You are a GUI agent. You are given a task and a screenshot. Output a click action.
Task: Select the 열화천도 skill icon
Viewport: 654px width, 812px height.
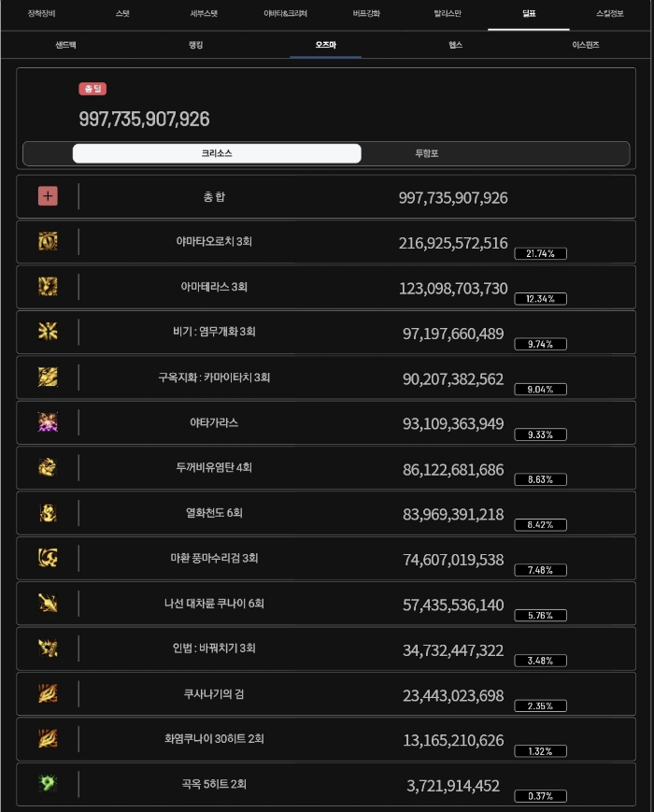point(47,513)
